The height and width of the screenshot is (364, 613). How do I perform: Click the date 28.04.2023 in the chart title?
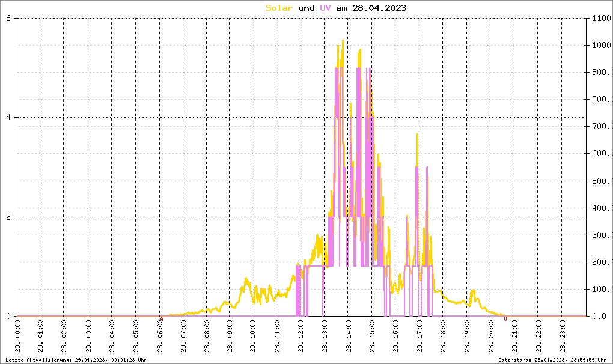tap(379, 8)
